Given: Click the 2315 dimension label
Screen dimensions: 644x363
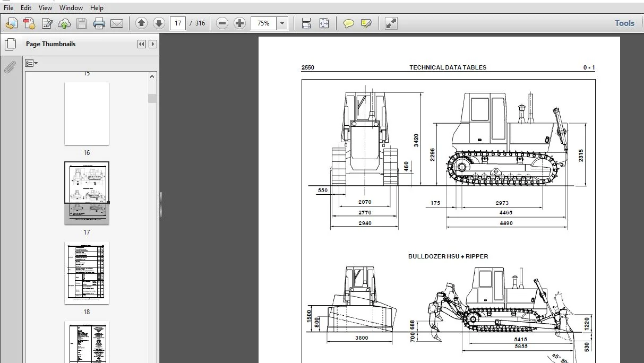Looking at the screenshot, I should click(581, 155).
